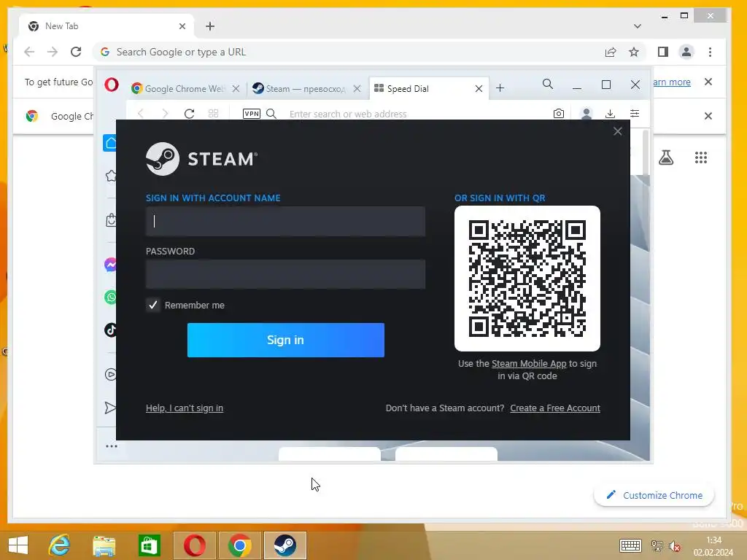
Task: Open Opera's tab grid view icon
Action: (x=214, y=113)
